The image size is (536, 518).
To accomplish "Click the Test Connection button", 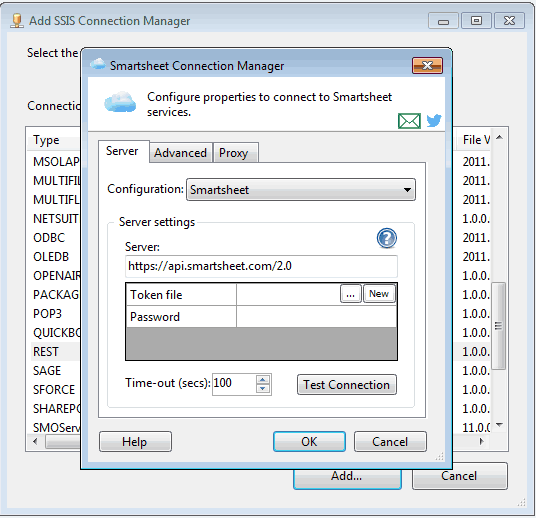I will 347,385.
